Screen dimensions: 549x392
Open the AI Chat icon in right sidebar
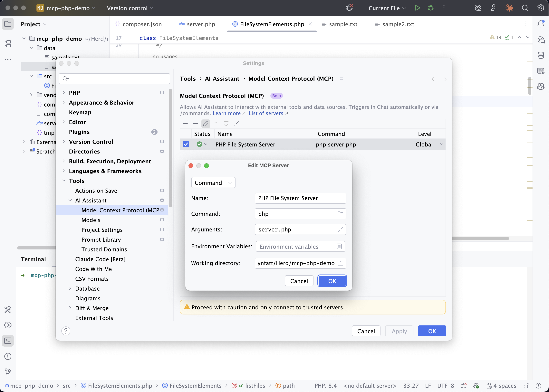coord(541,40)
